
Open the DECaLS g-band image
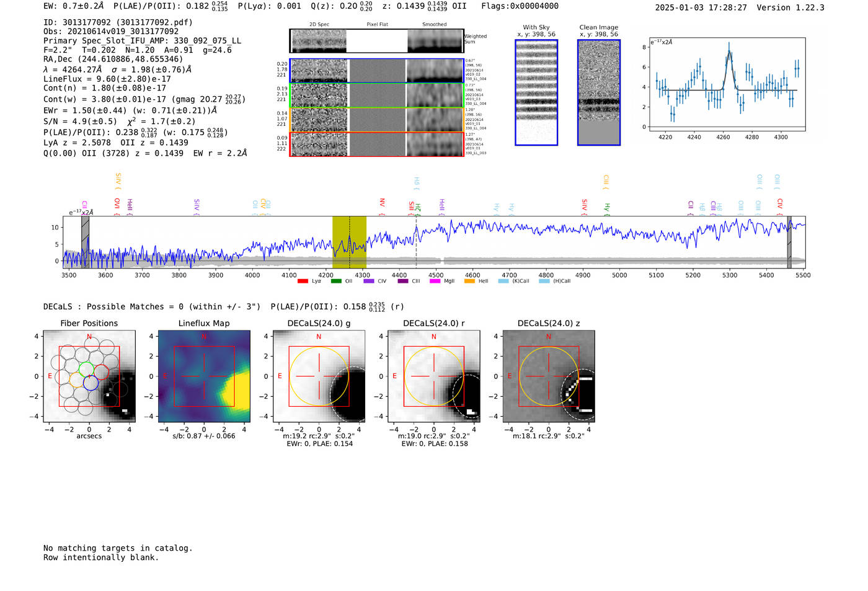click(319, 376)
